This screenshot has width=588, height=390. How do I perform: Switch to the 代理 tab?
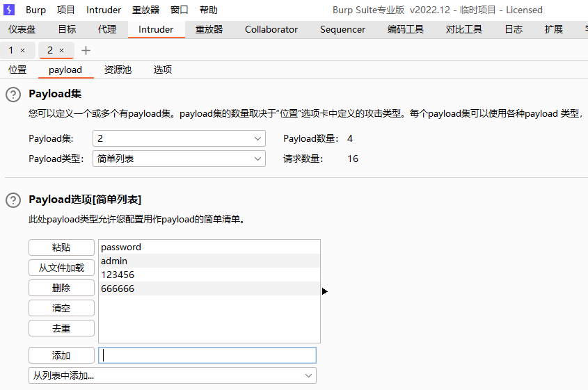(x=107, y=29)
